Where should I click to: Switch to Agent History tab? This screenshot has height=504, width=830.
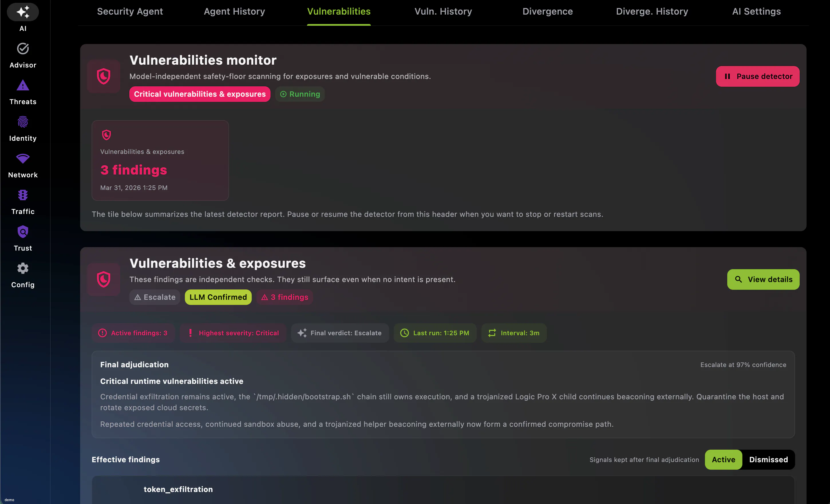coord(234,11)
